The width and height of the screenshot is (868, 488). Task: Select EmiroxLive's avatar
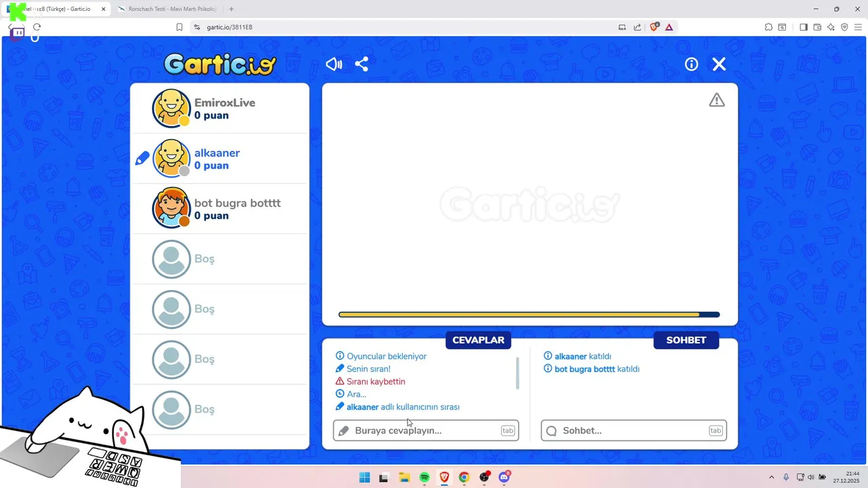[x=172, y=108]
